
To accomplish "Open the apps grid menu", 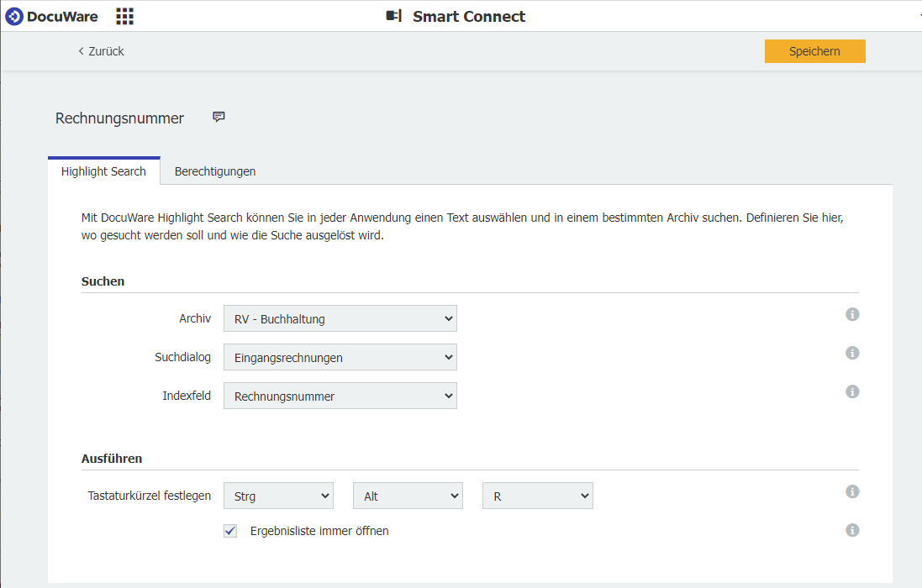I will pos(124,16).
